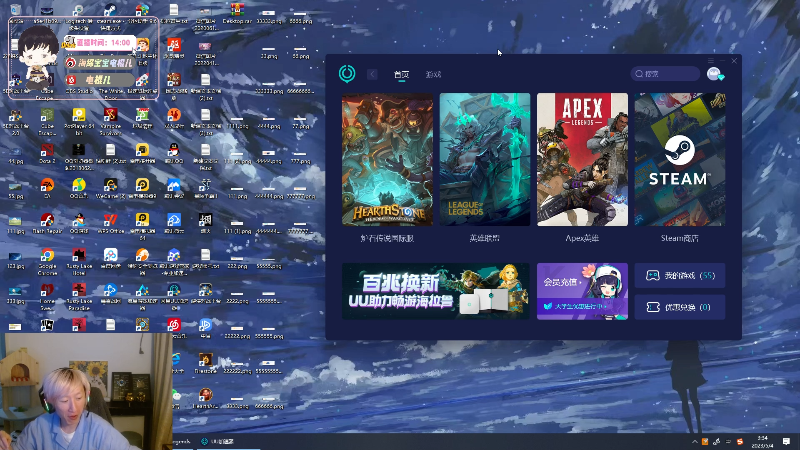The width and height of the screenshot is (800, 450).
Task: Select the Steam store cover
Action: point(680,159)
